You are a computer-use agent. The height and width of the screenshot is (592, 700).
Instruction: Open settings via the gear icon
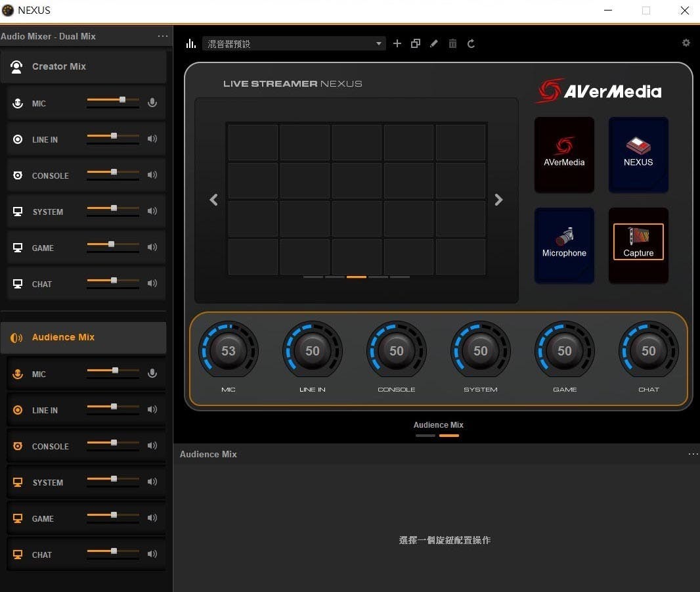tap(686, 43)
